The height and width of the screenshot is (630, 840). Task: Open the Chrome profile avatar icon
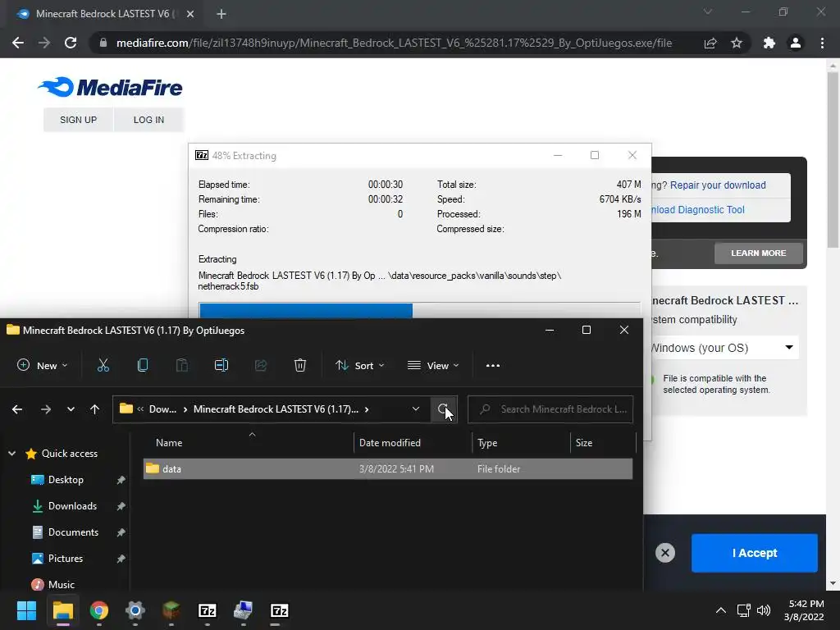click(796, 43)
